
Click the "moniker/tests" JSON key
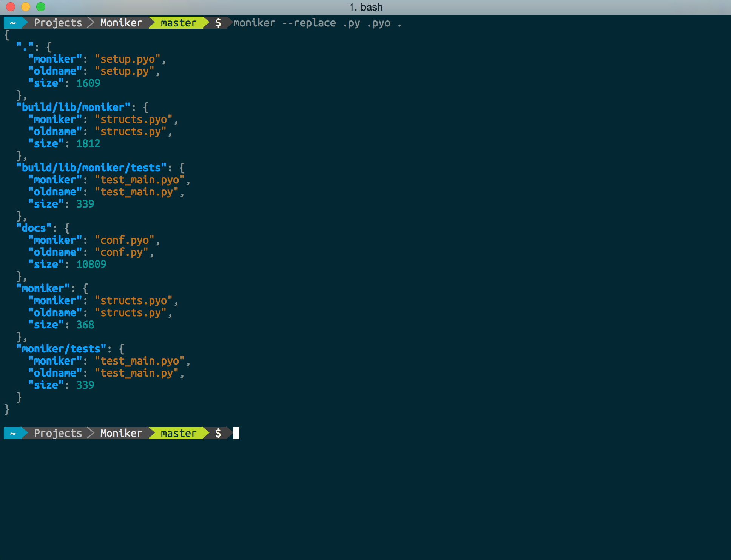pos(61,349)
